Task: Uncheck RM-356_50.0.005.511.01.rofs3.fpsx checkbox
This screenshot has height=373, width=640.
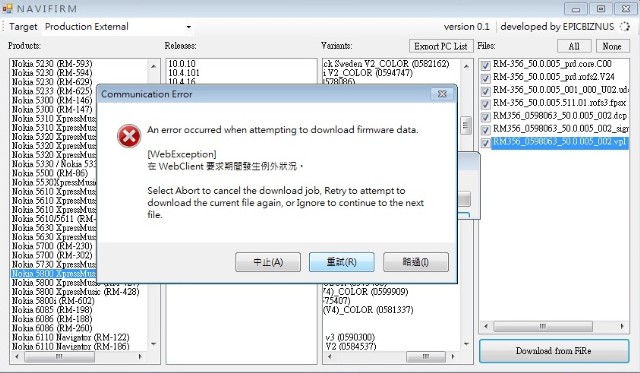Action: click(x=485, y=104)
